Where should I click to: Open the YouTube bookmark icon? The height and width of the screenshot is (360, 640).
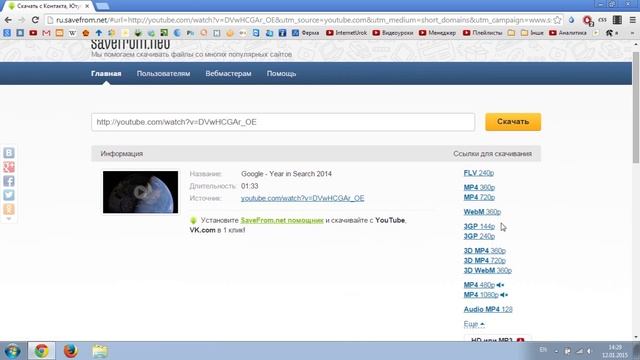33,33
